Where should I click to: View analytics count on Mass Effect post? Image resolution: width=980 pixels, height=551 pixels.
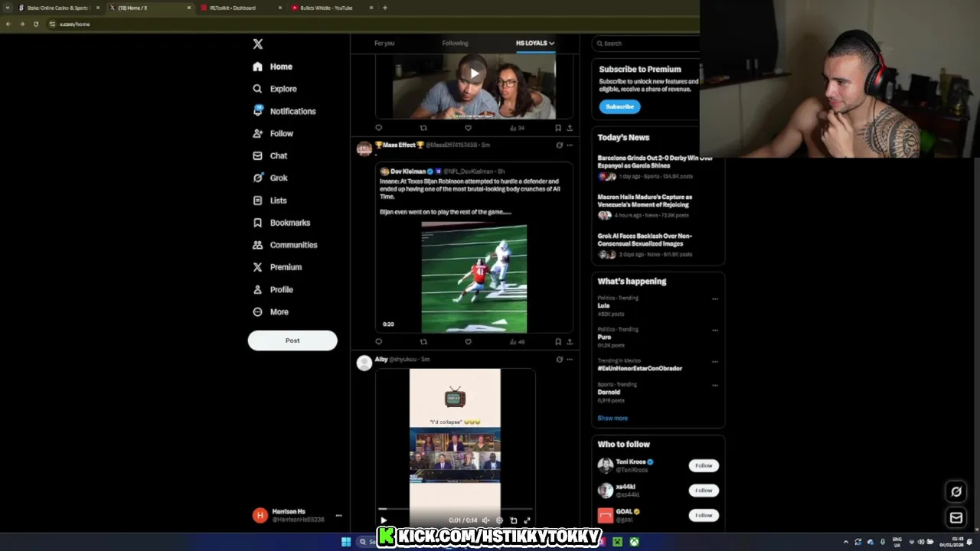[x=518, y=341]
